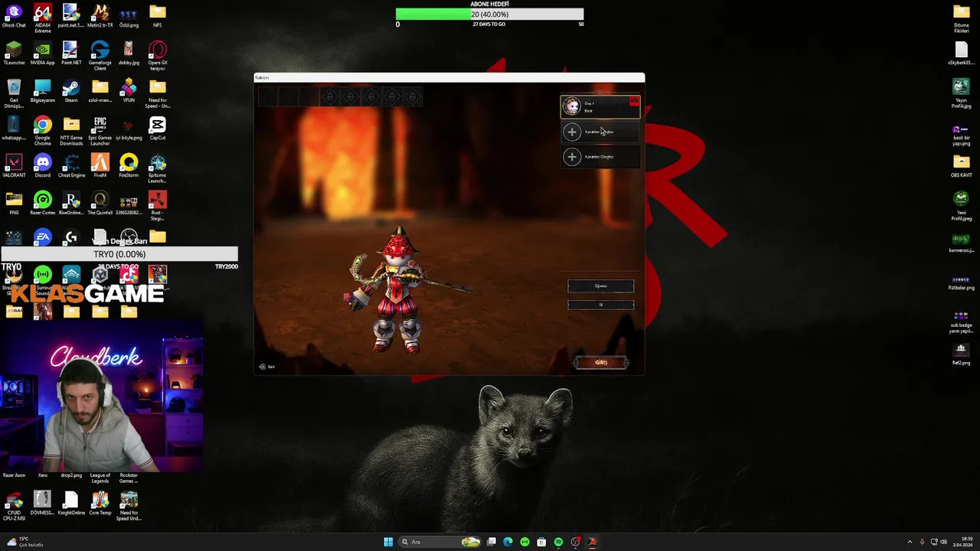Open AIDA64 Extreme desktop icon
Screen dimensions: 980x551
(x=43, y=18)
